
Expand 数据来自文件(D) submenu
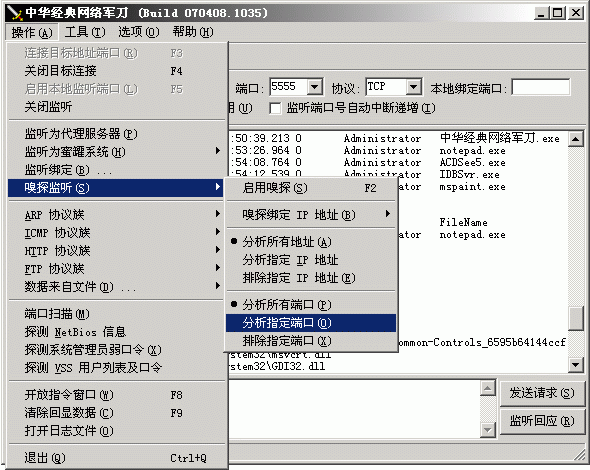click(116, 287)
